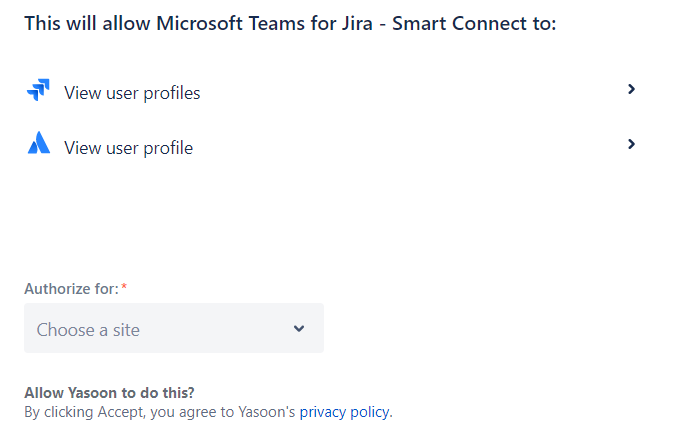This screenshot has height=425, width=676.
Task: Click the Atlassian logo icon
Action: click(x=38, y=146)
